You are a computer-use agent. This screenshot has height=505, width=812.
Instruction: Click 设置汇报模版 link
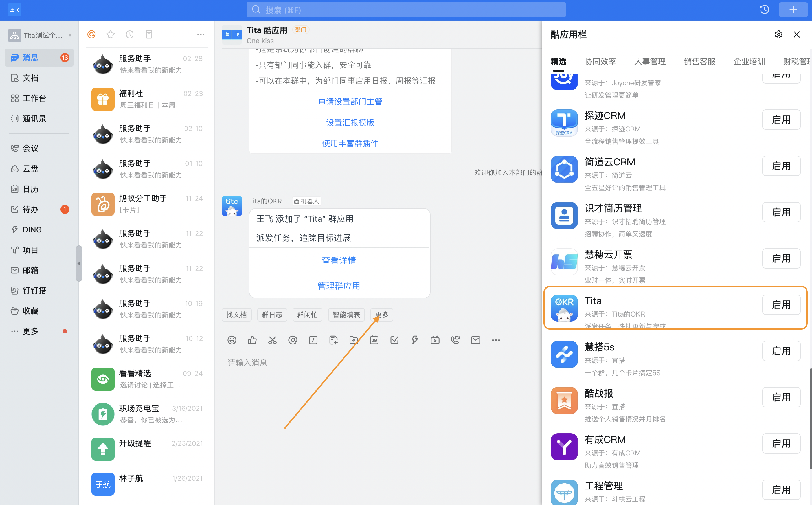click(x=350, y=122)
